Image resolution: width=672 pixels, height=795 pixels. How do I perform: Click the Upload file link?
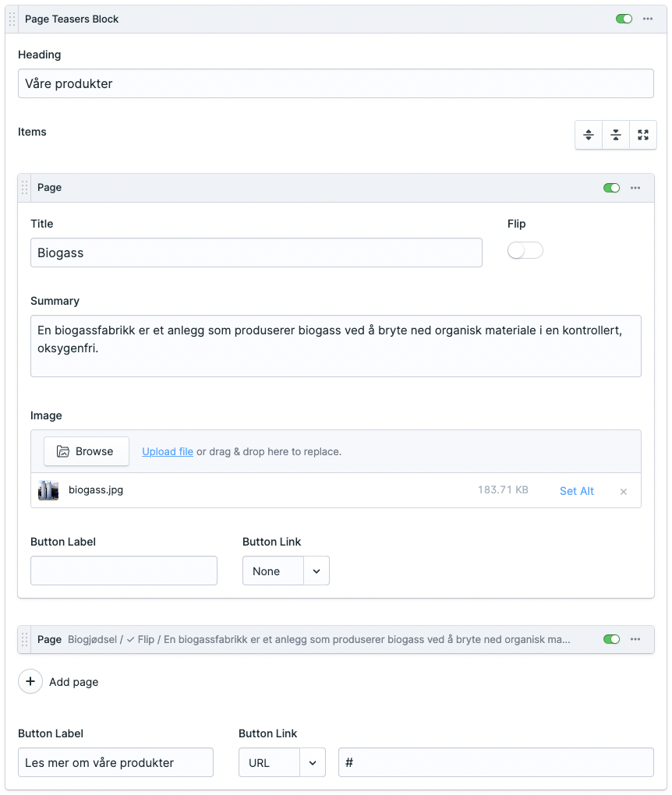pos(167,451)
